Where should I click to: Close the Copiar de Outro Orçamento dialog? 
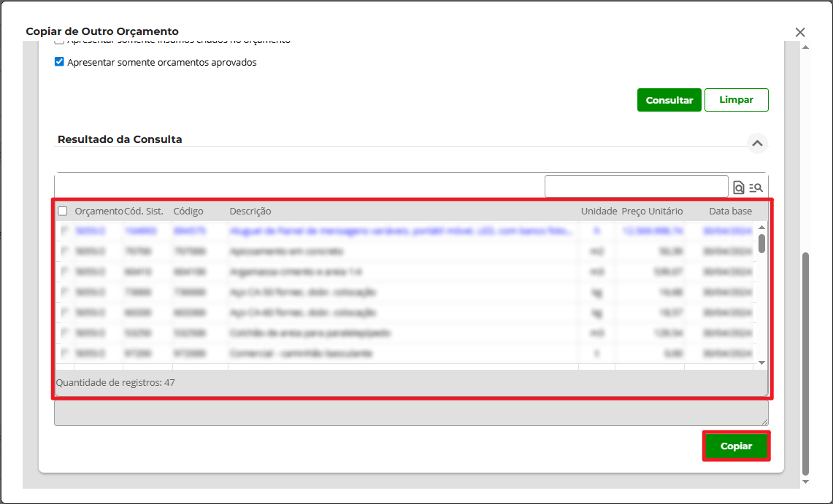point(800,32)
